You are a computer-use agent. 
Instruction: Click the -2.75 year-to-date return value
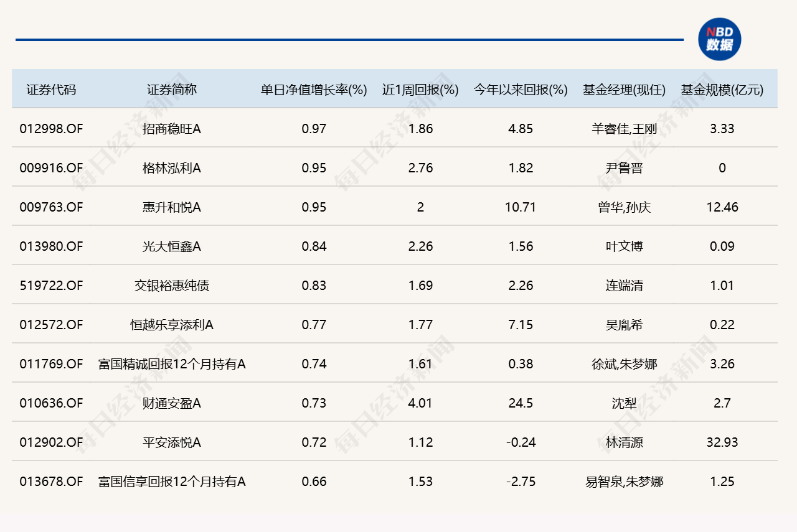(x=521, y=482)
